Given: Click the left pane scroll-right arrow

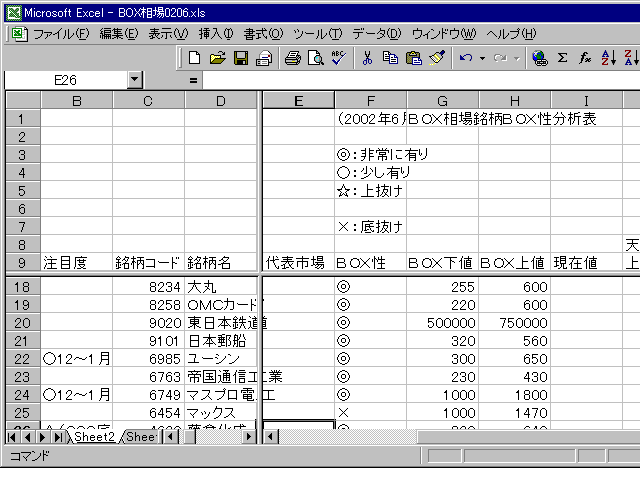Looking at the screenshot, I should pyautogui.click(x=248, y=437).
